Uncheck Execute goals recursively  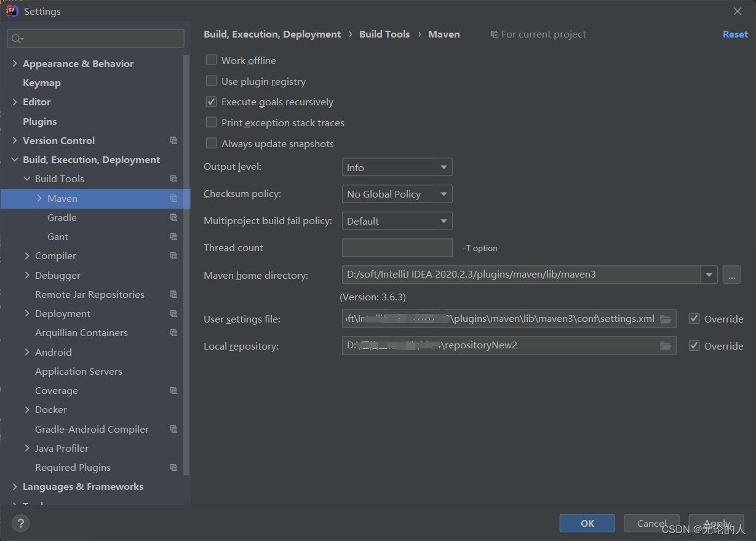click(x=211, y=102)
